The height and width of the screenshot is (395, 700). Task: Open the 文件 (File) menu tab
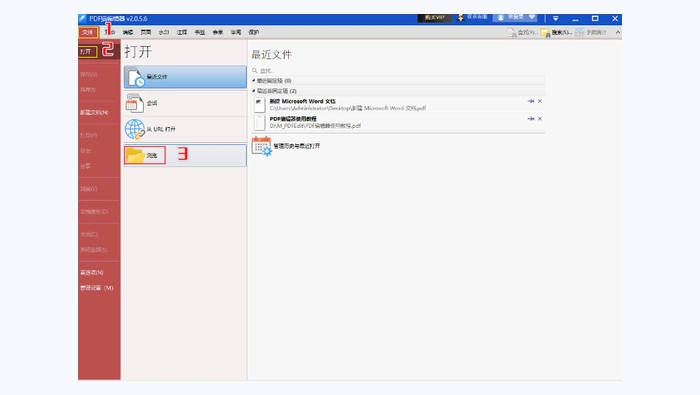point(88,32)
